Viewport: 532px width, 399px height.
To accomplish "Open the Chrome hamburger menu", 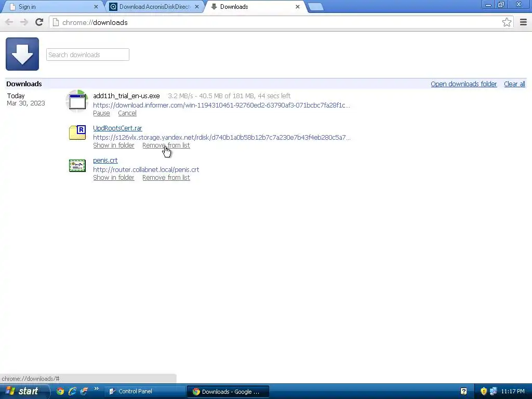I will 523,22.
